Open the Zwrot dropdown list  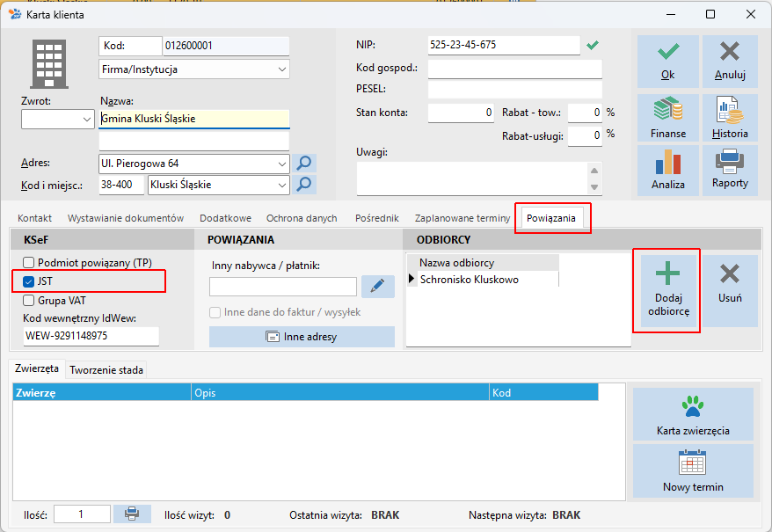click(86, 119)
